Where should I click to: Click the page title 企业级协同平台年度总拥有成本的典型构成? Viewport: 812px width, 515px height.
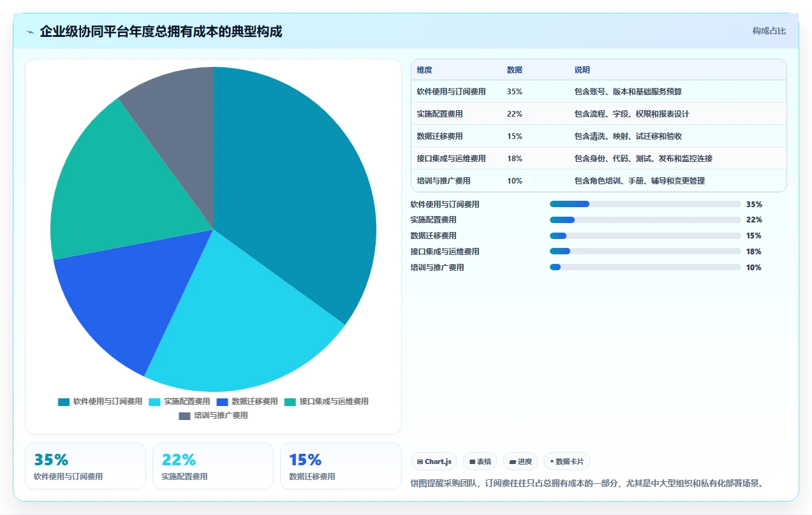click(x=161, y=32)
